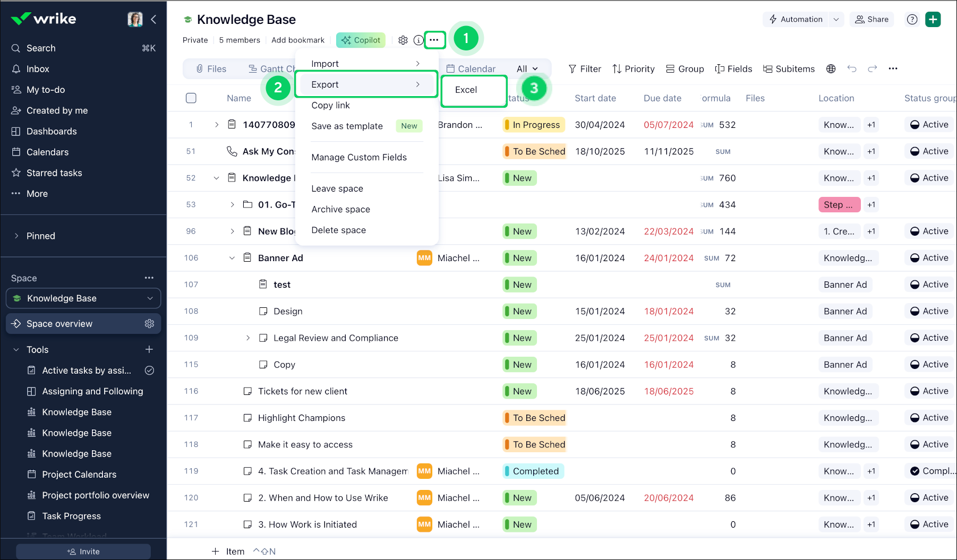The width and height of the screenshot is (957, 560).
Task: Click the undo arrow in toolbar
Action: [x=852, y=69]
